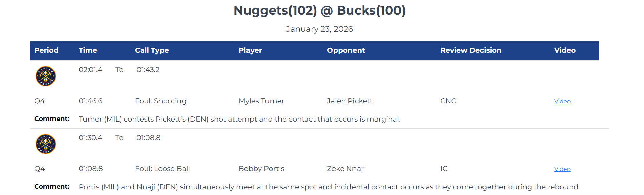This screenshot has width=644, height=195.
Task: Click the Period column header
Action: [46, 50]
